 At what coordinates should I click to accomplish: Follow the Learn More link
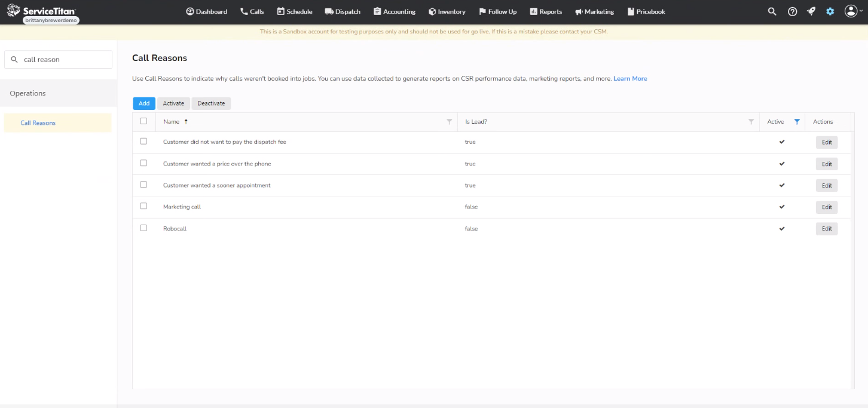[630, 78]
